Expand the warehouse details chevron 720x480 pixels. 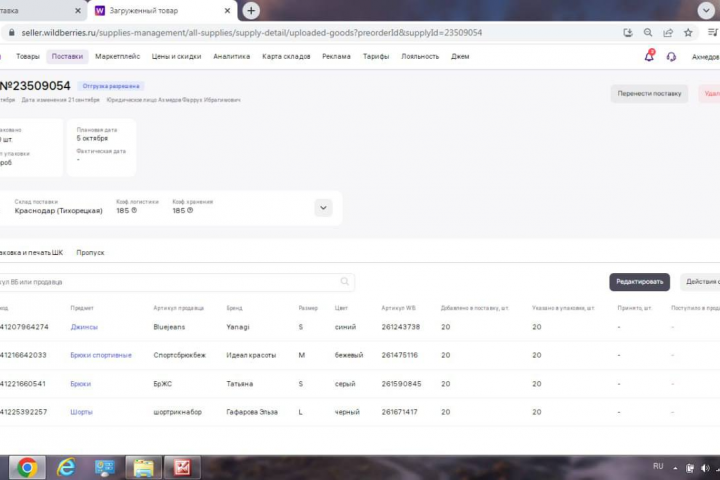pos(323,208)
